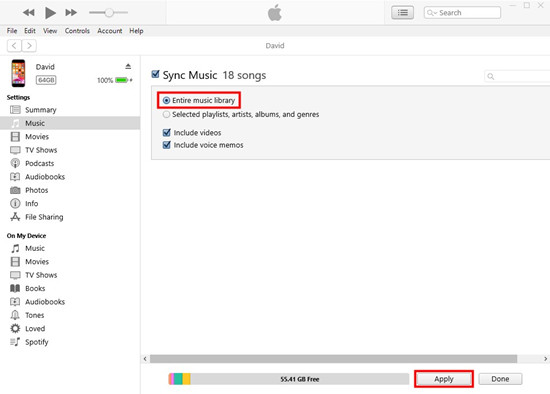Viewport: 550px width, 394px height.
Task: Click the David device name
Action: [x=45, y=67]
